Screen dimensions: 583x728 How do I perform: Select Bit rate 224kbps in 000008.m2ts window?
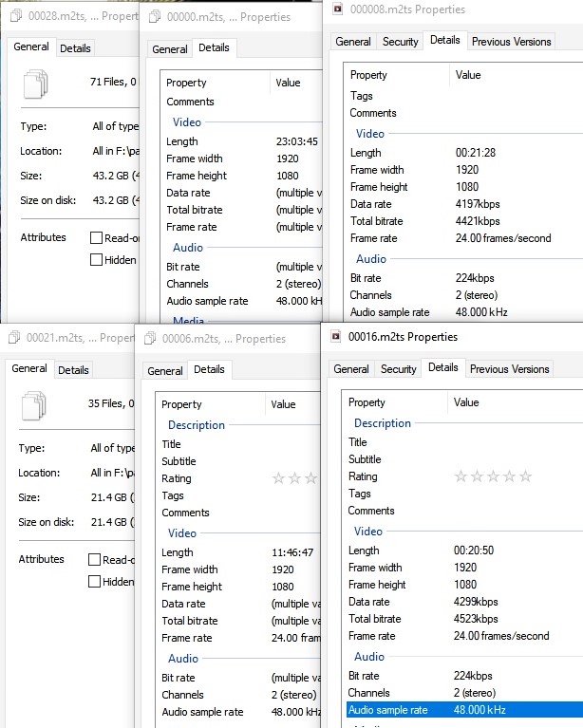(475, 278)
